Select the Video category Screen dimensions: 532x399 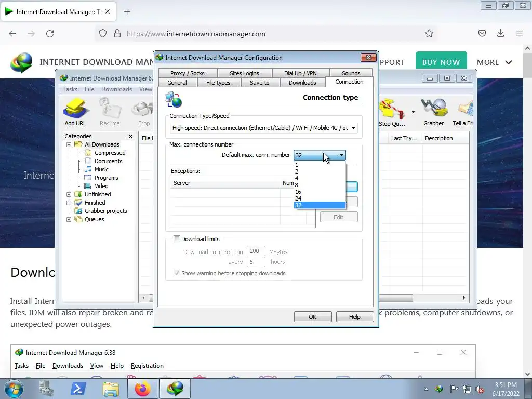(101, 186)
